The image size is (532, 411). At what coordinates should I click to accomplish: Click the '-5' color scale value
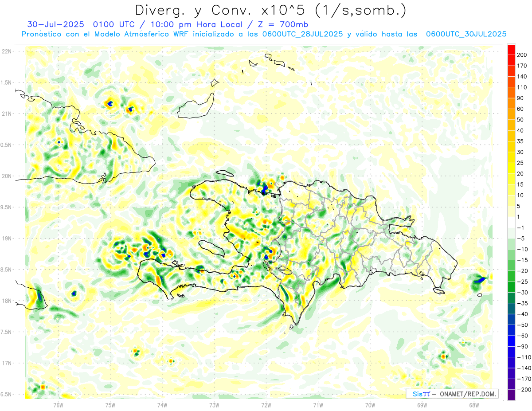tap(521, 239)
